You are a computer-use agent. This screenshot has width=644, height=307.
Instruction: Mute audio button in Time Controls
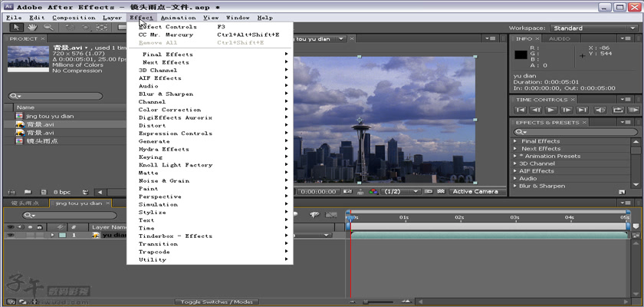click(600, 110)
